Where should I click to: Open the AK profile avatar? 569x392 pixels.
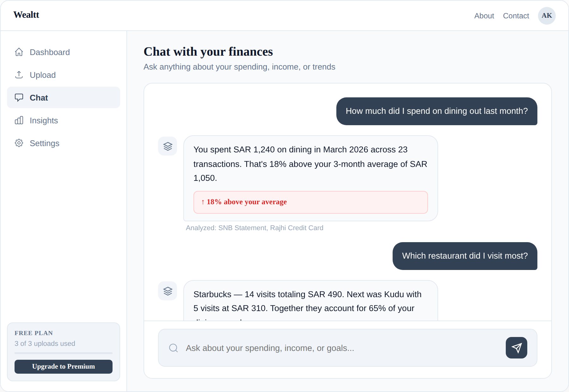point(547,15)
